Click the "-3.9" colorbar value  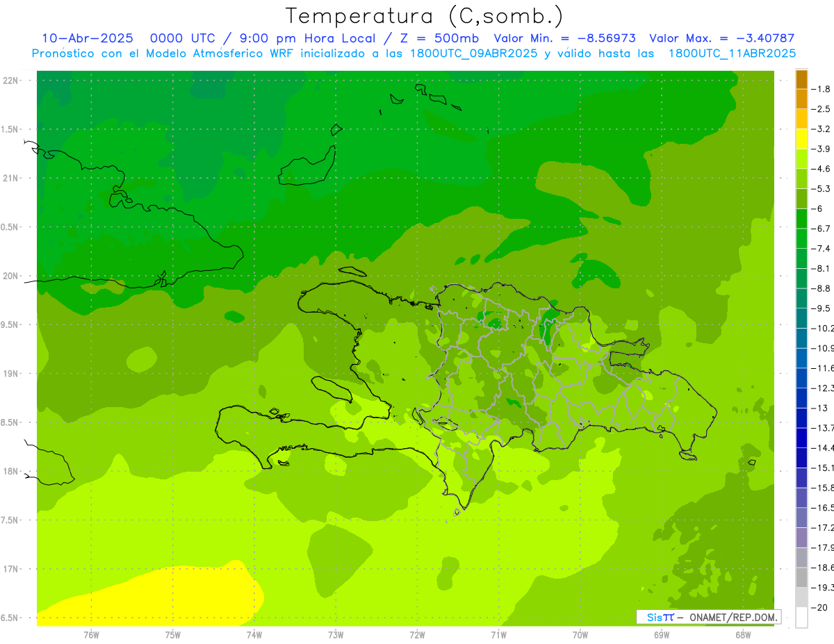(821, 149)
